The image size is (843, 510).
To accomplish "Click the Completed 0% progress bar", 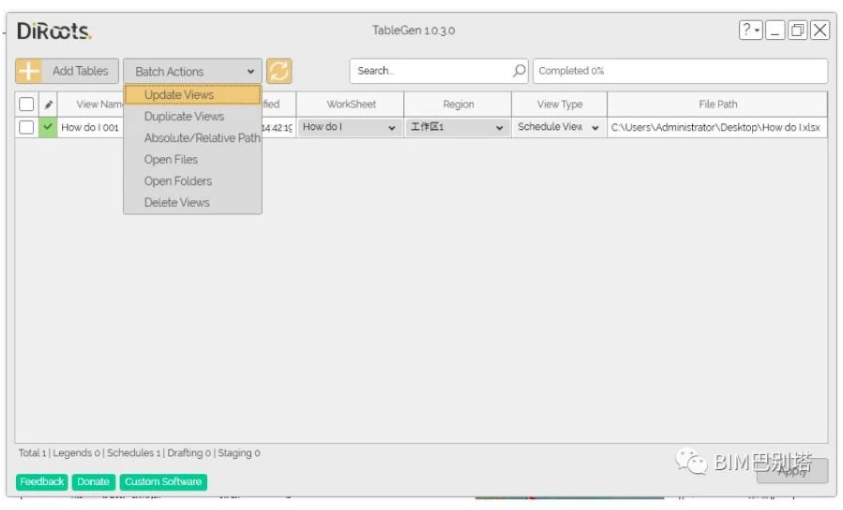I will 680,71.
